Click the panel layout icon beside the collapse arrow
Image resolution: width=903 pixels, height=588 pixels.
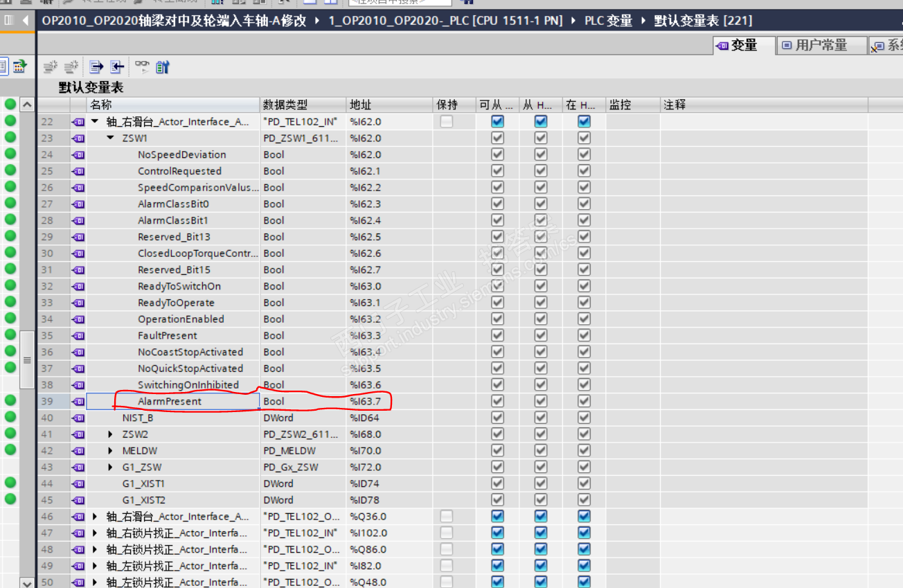pyautogui.click(x=8, y=20)
